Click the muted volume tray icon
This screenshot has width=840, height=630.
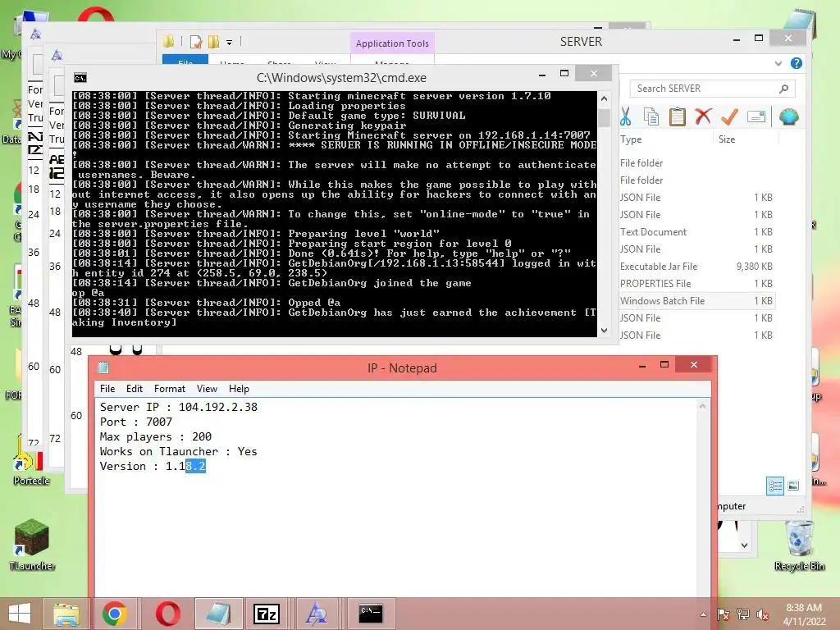[762, 615]
